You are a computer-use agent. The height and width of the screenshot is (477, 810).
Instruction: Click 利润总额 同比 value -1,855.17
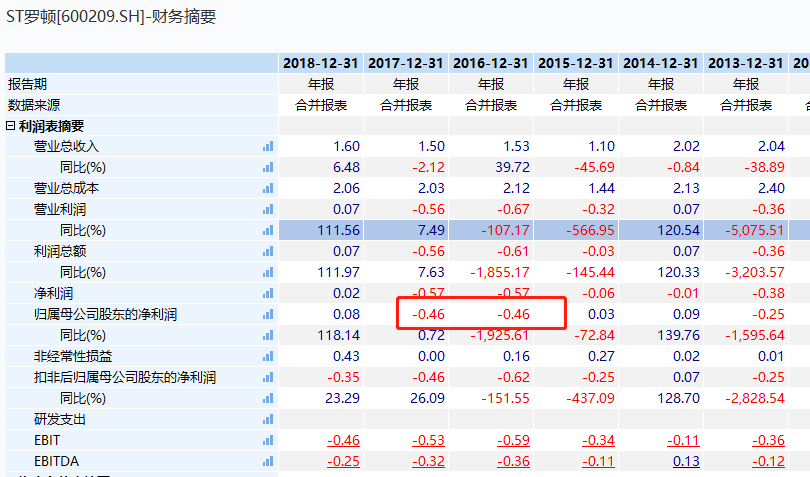pyautogui.click(x=500, y=272)
